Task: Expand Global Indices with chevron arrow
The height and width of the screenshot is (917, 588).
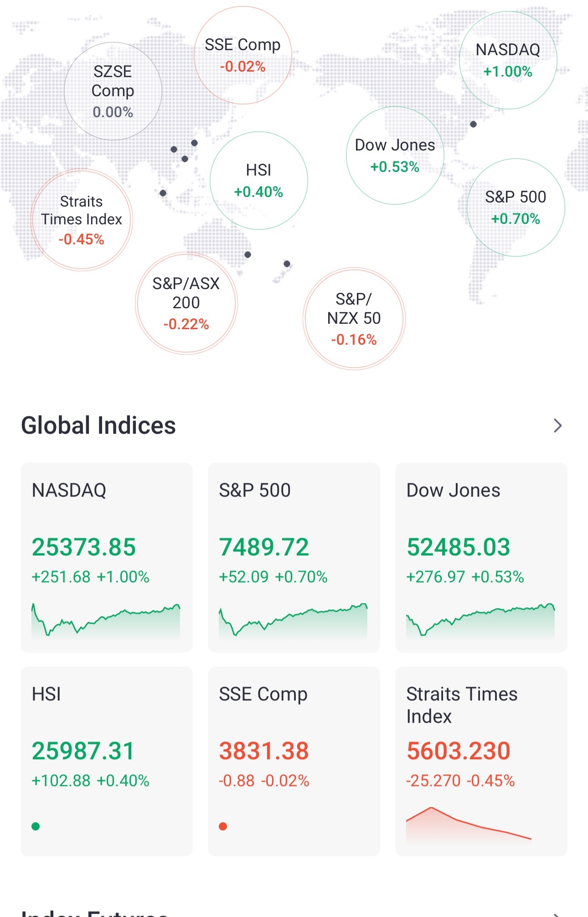Action: (x=557, y=425)
